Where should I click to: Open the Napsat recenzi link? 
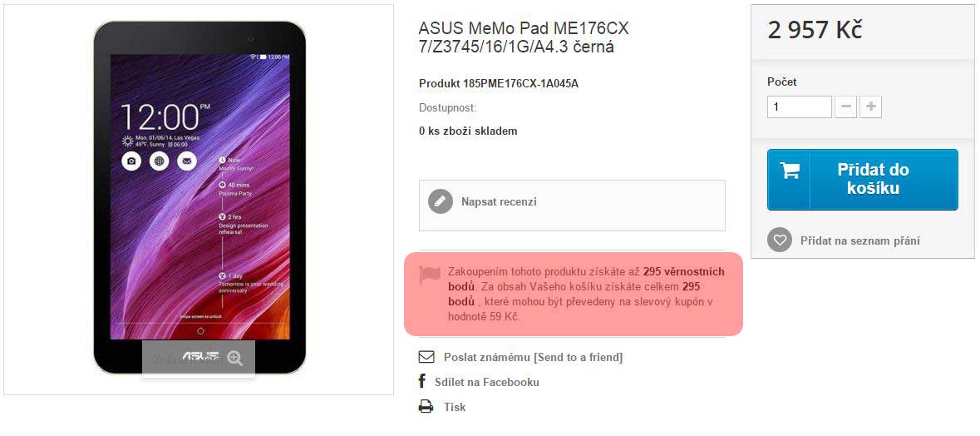[499, 201]
